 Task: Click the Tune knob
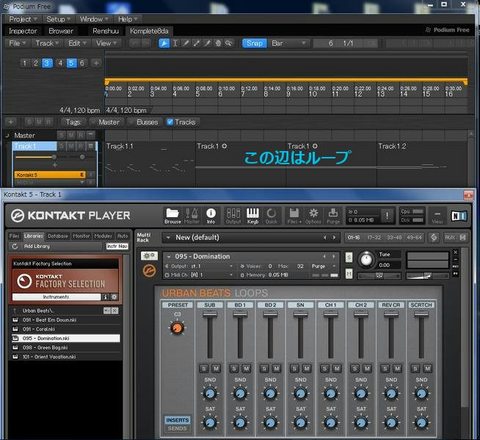(366, 260)
